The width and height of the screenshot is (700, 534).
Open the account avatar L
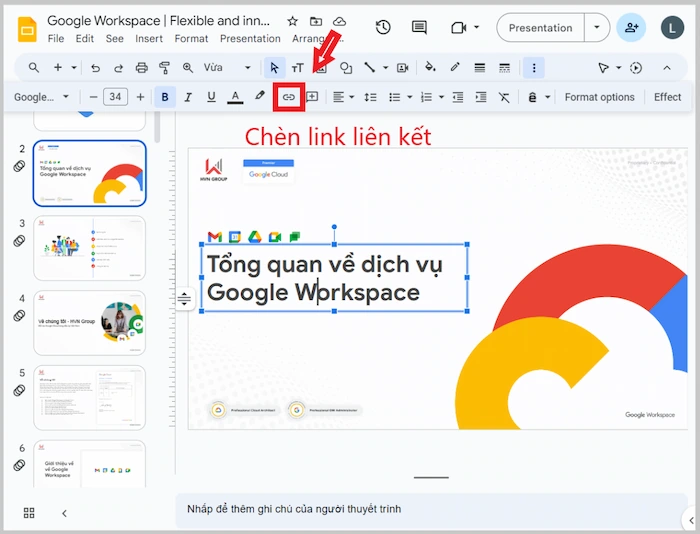coord(672,28)
